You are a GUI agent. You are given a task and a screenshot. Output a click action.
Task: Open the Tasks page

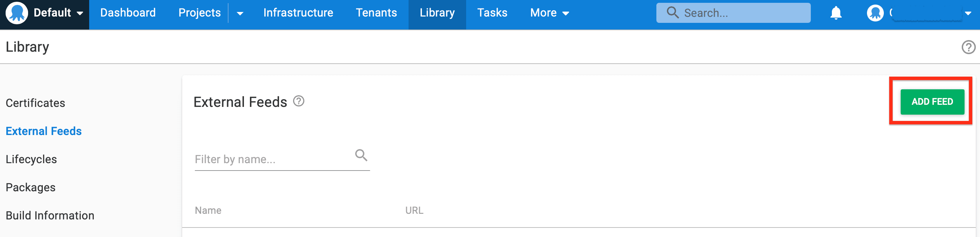click(492, 13)
